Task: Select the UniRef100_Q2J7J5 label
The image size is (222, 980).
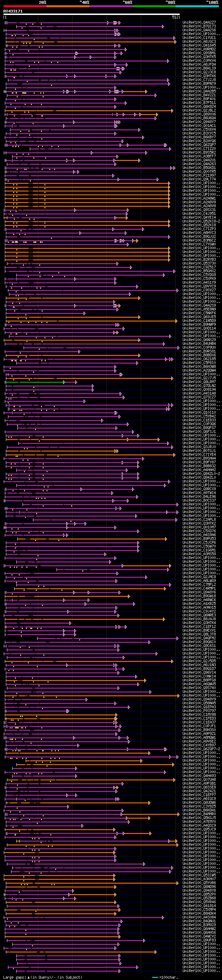Action: [x=199, y=378]
